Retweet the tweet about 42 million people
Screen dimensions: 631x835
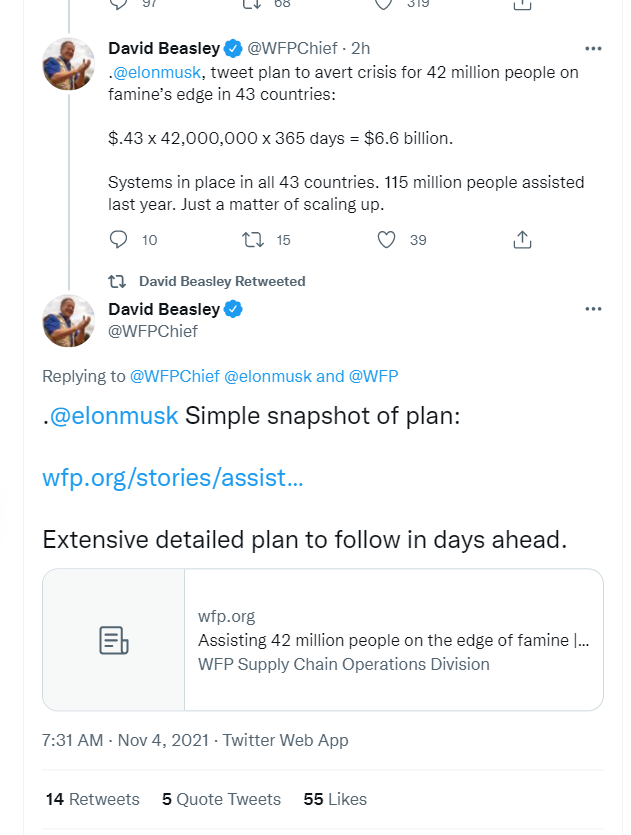[254, 240]
